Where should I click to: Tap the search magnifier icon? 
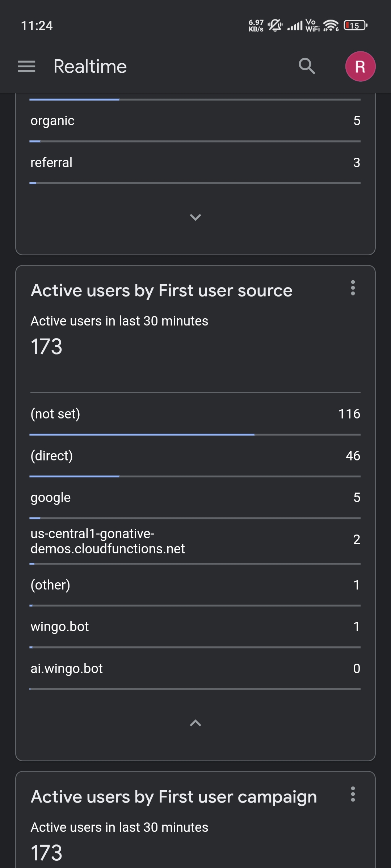click(x=307, y=66)
